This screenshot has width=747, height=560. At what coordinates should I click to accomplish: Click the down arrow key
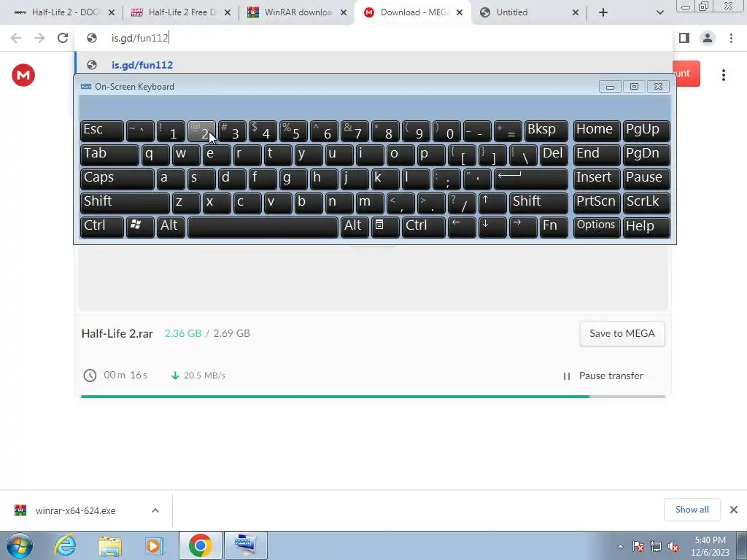492,227
